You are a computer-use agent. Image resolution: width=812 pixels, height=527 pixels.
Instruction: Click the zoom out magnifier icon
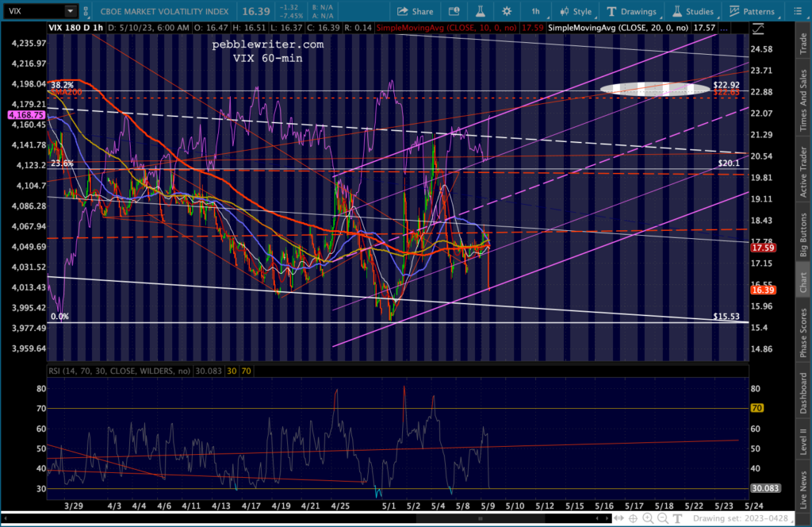click(663, 518)
